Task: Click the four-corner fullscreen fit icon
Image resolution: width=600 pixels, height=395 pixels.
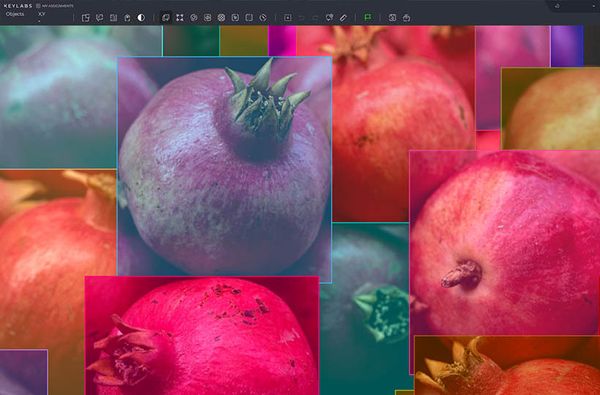Action: [x=180, y=18]
